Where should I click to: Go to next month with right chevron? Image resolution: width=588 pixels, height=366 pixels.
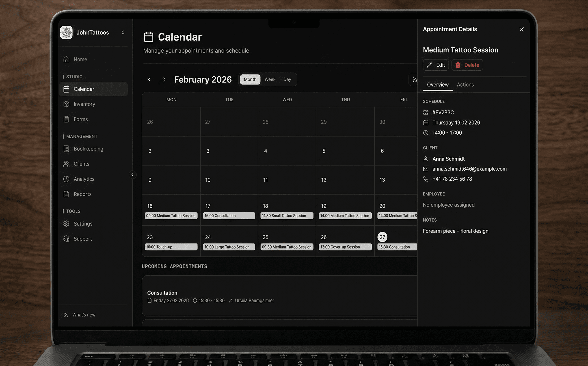point(164,80)
